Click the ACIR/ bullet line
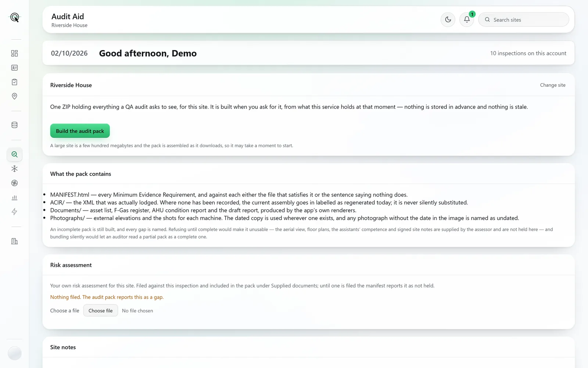This screenshot has height=368, width=588. (x=259, y=202)
